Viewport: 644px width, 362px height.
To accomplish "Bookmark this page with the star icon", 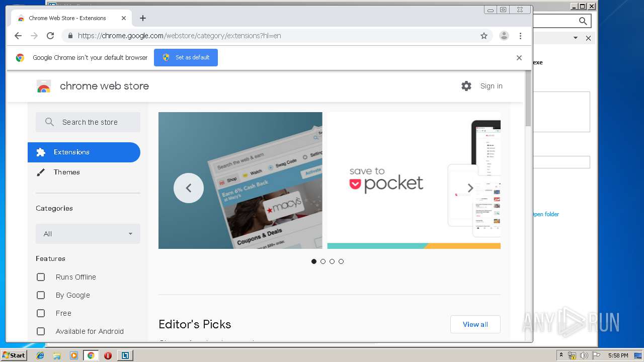I will point(484,36).
